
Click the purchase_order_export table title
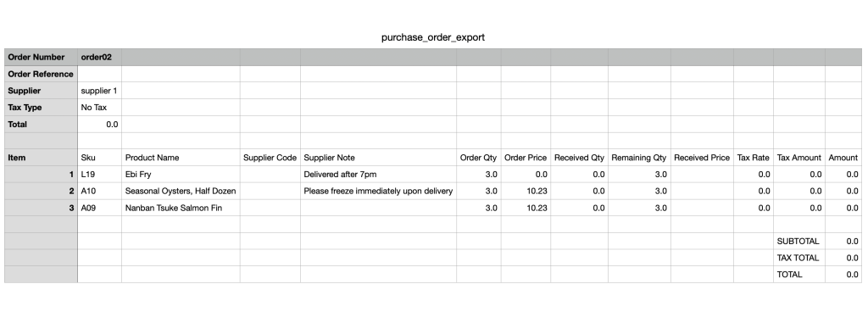[433, 37]
